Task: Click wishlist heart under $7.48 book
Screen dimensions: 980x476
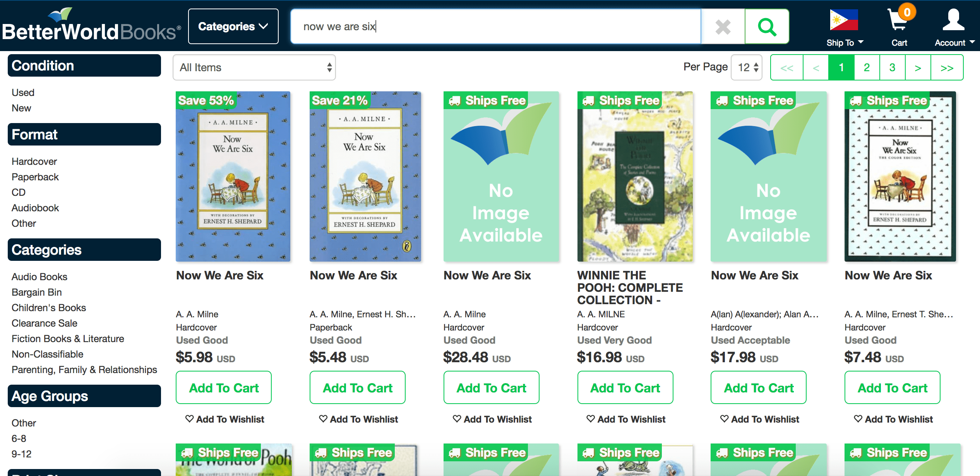Action: 858,419
